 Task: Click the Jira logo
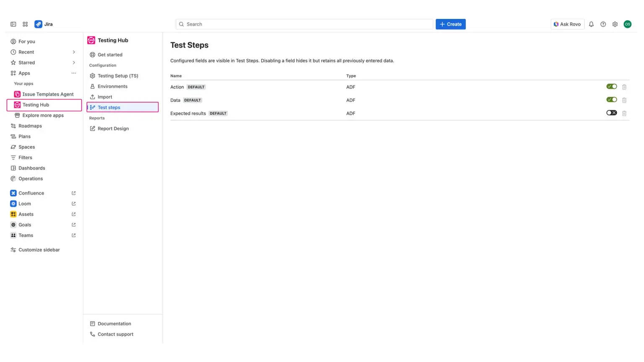click(39, 24)
